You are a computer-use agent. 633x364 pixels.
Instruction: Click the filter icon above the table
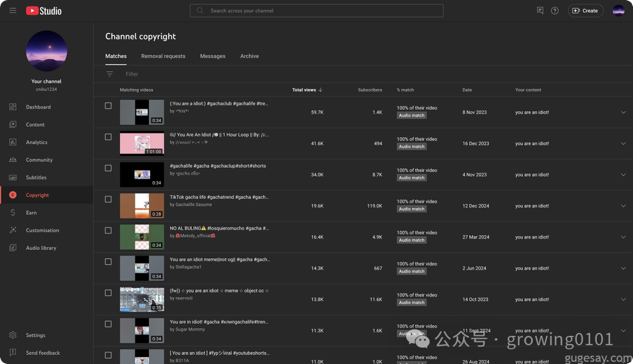(110, 74)
